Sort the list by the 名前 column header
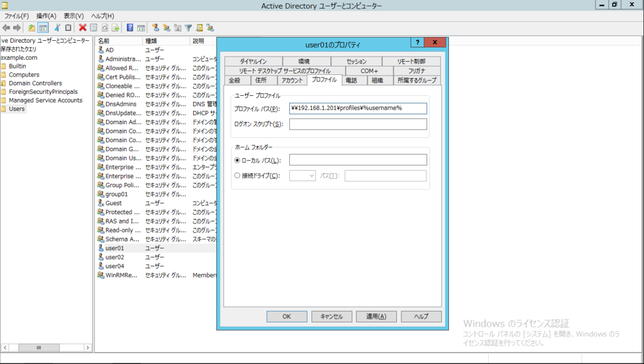The image size is (644, 364). click(x=119, y=41)
